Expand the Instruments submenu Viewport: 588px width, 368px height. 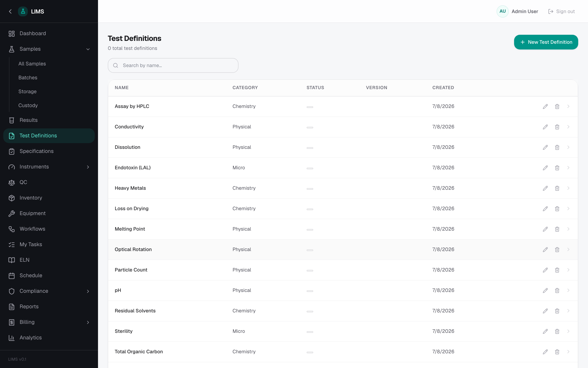coord(88,167)
